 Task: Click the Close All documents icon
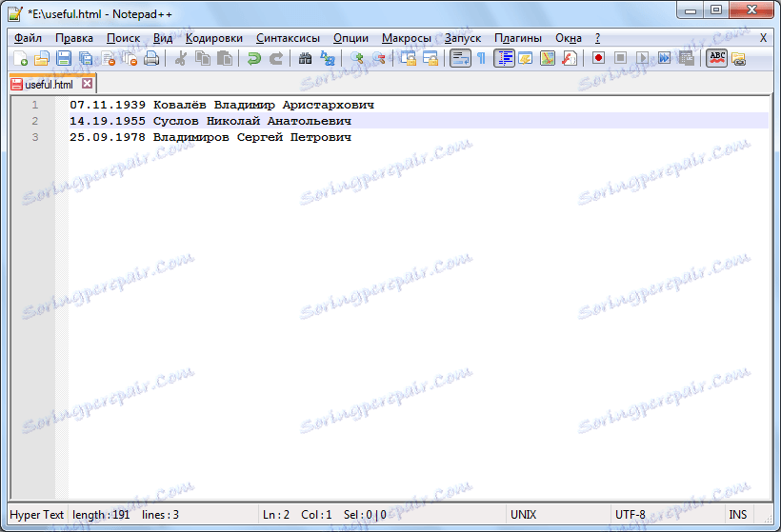click(x=130, y=59)
